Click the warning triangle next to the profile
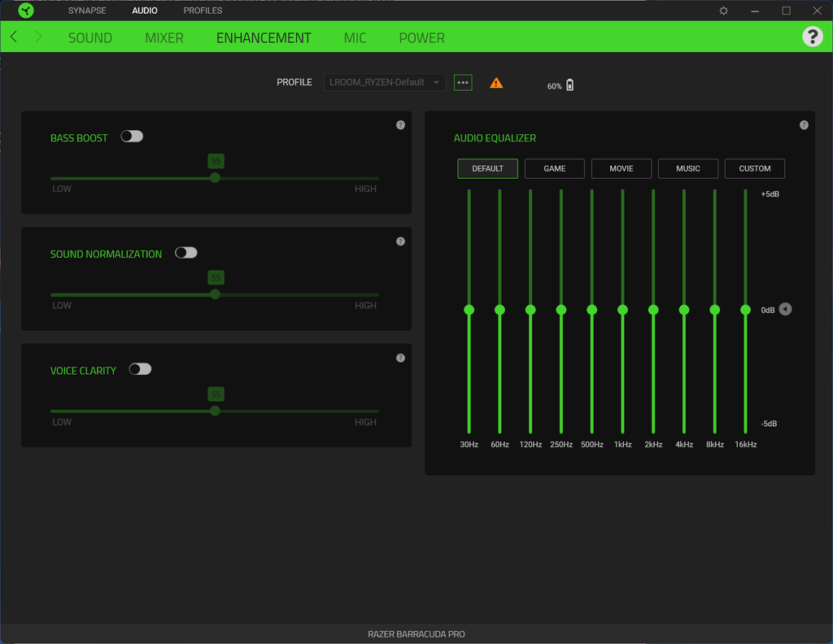Screen dimensions: 833x644 tap(496, 82)
